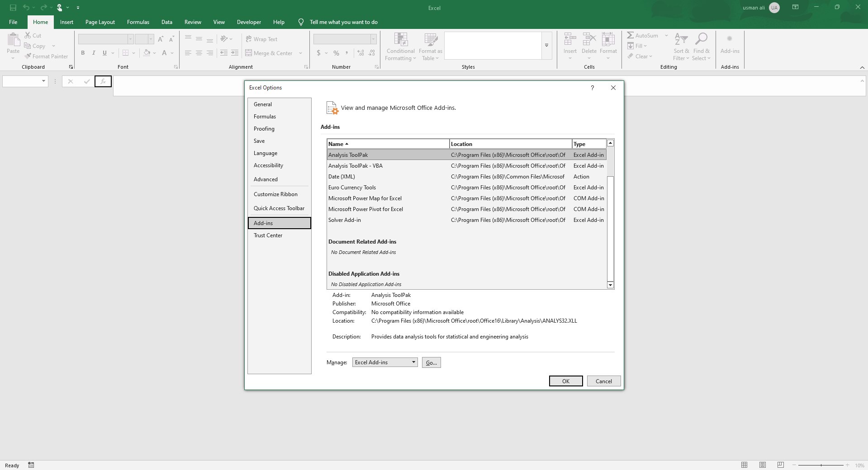
Task: Open the Name Box dropdown arrow
Action: click(x=43, y=81)
